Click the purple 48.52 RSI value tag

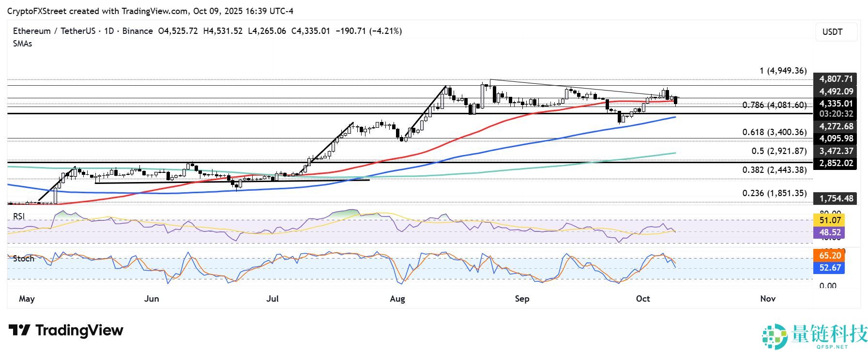click(x=830, y=232)
